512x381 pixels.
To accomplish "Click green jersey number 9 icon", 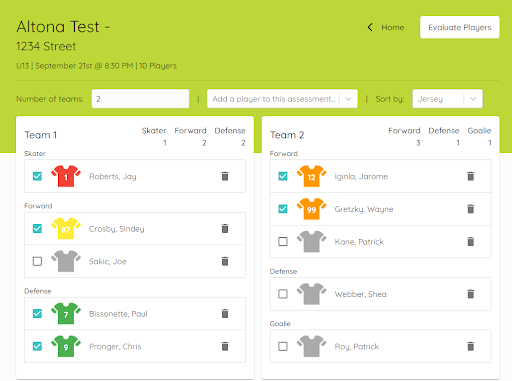I will tap(66, 346).
